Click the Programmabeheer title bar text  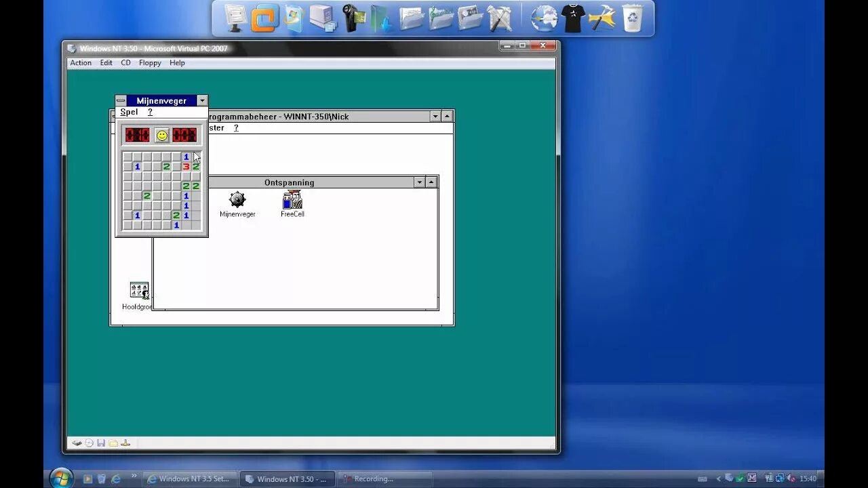pos(279,117)
